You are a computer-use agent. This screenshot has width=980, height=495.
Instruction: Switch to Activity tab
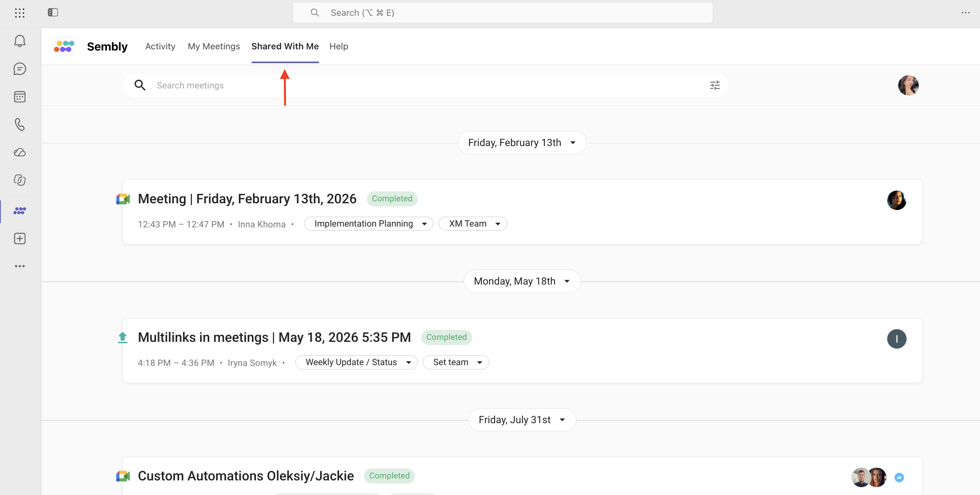pyautogui.click(x=160, y=46)
